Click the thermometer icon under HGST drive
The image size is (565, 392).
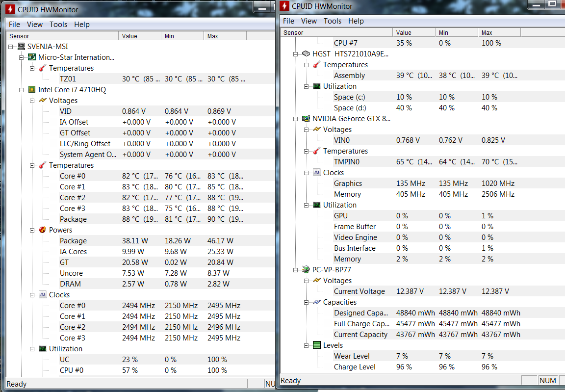tap(317, 64)
